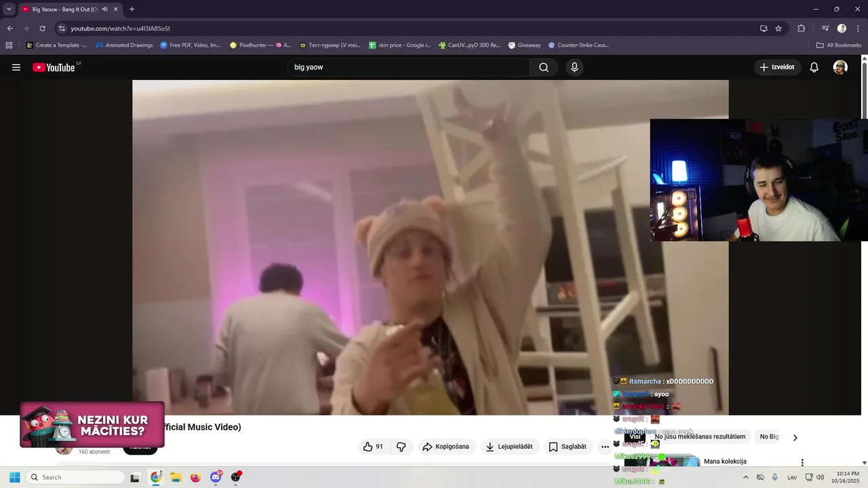Open OBS Studio from the taskbar
Image resolution: width=868 pixels, height=488 pixels.
[236, 477]
